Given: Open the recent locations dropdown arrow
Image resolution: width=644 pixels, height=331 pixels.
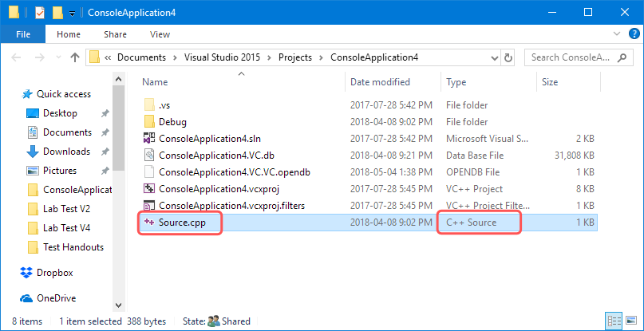Looking at the screenshot, I should [57, 58].
